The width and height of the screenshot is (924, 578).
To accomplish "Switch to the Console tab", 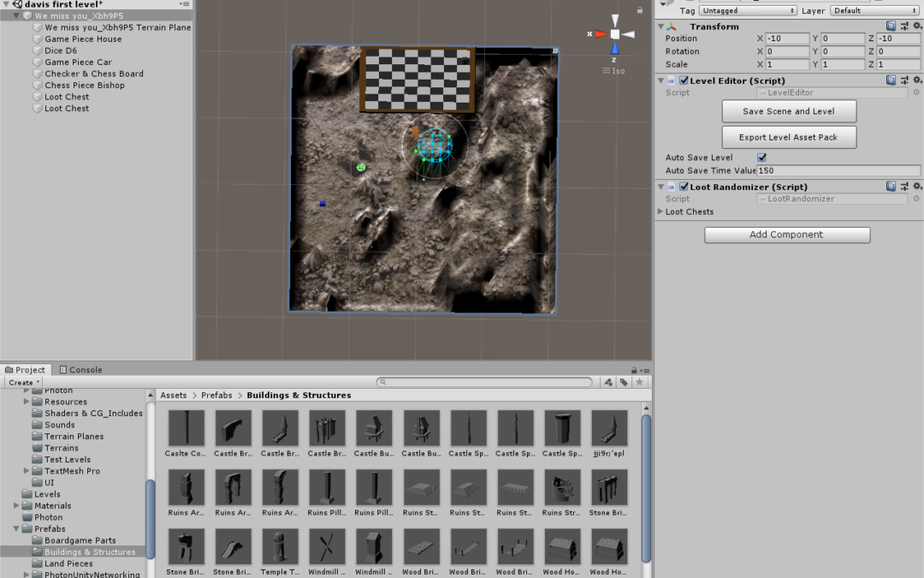I will pyautogui.click(x=80, y=370).
